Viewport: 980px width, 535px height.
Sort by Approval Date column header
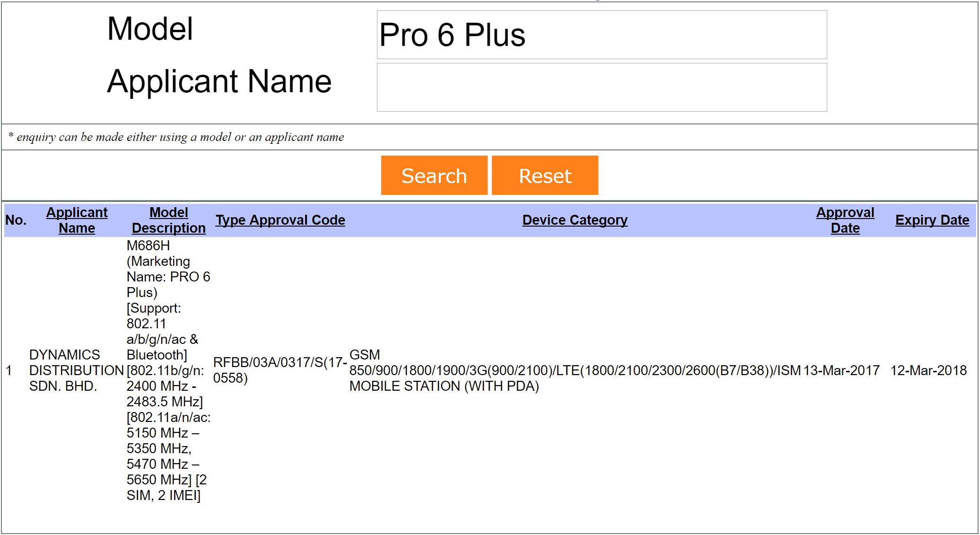click(x=845, y=220)
